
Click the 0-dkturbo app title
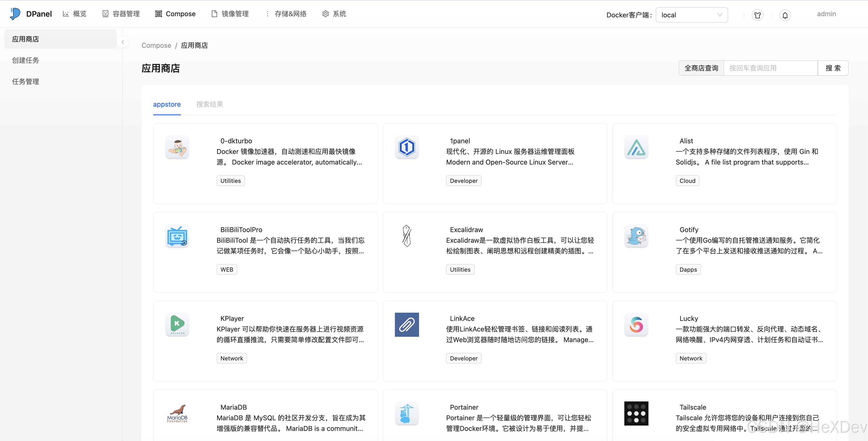236,141
